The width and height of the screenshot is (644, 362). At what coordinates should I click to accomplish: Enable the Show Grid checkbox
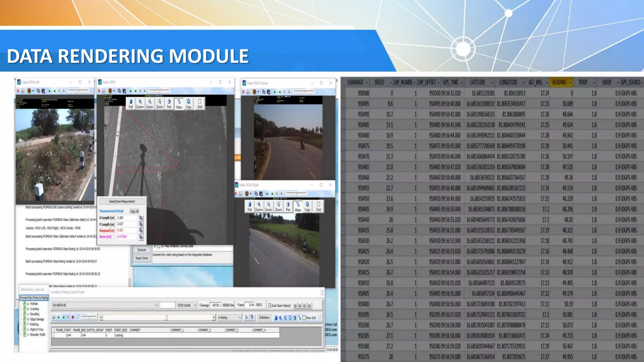pos(304,318)
